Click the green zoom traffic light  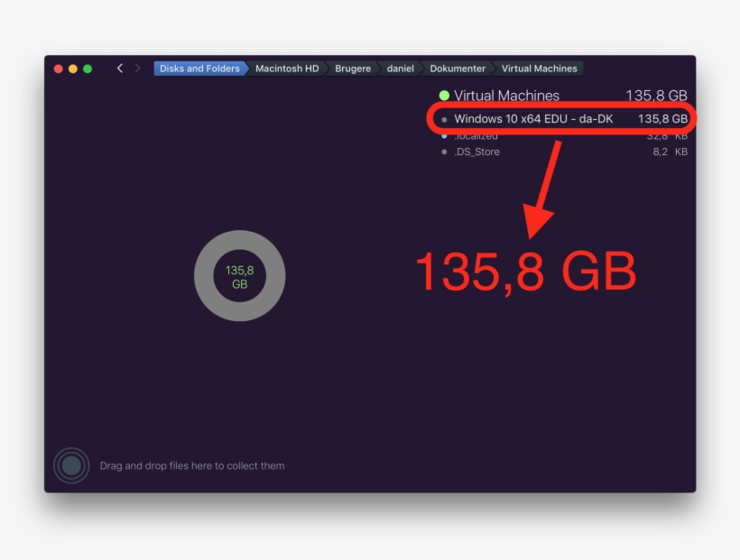click(87, 68)
